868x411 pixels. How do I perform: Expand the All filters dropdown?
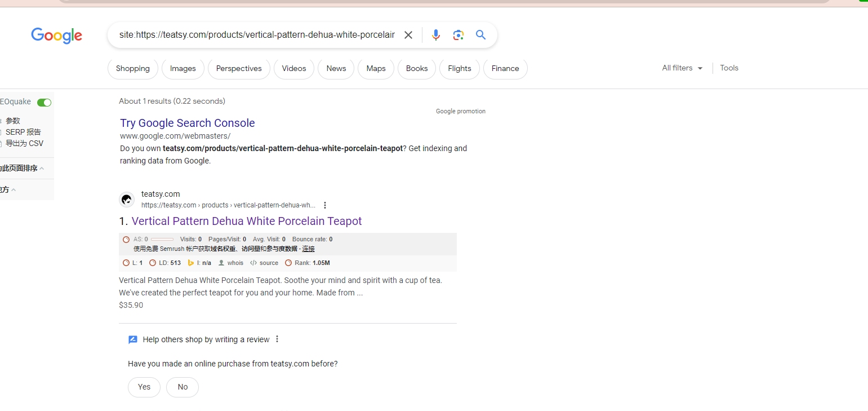coord(682,68)
